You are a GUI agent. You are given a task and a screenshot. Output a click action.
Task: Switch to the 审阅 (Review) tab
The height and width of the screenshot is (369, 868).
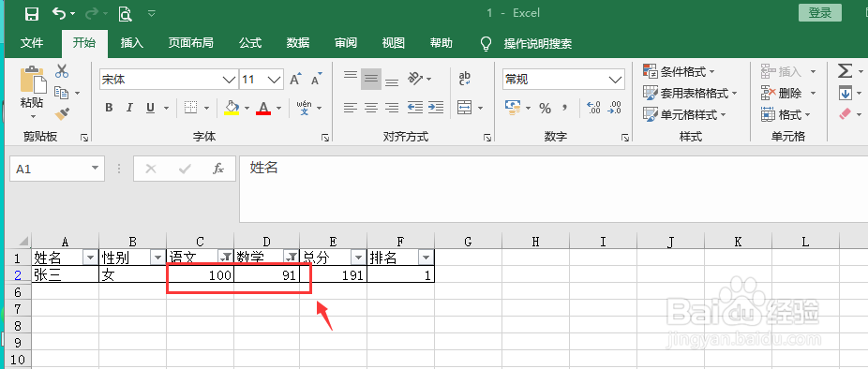(346, 43)
